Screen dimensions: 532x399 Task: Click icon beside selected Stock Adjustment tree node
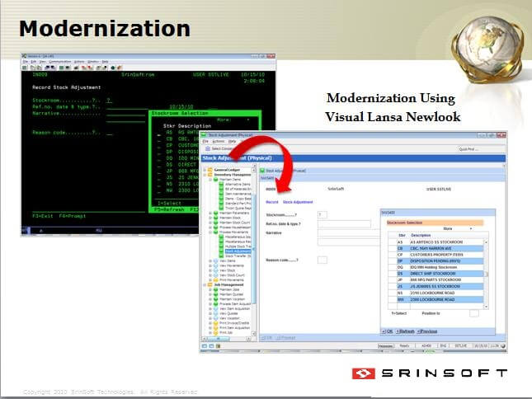(x=221, y=251)
